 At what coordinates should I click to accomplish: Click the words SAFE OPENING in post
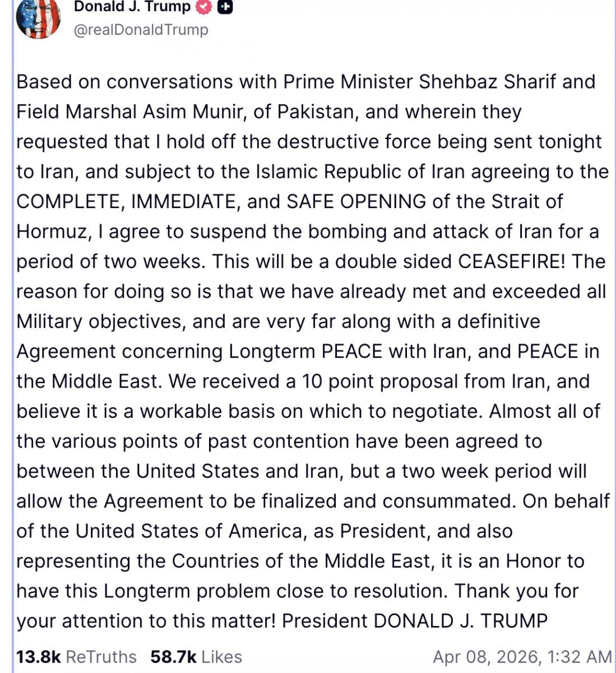coord(356,201)
